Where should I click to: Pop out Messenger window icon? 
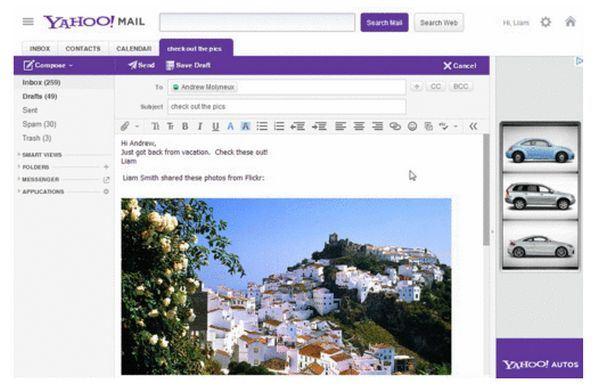[107, 180]
